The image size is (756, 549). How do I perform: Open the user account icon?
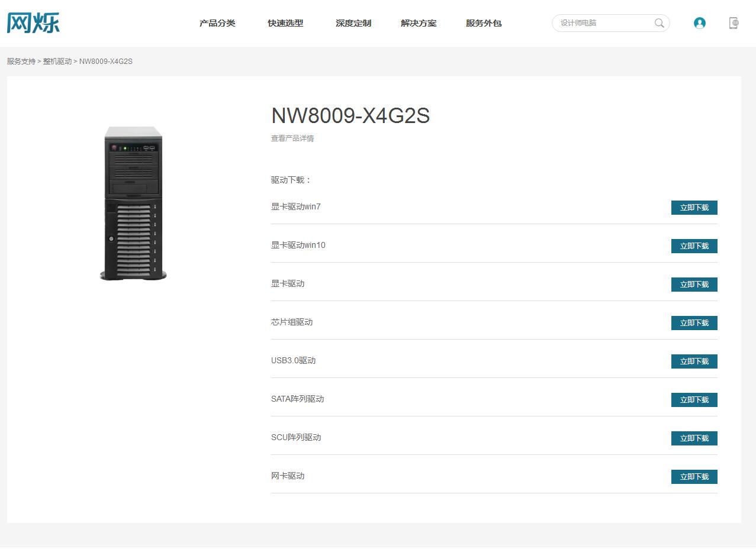(x=699, y=23)
